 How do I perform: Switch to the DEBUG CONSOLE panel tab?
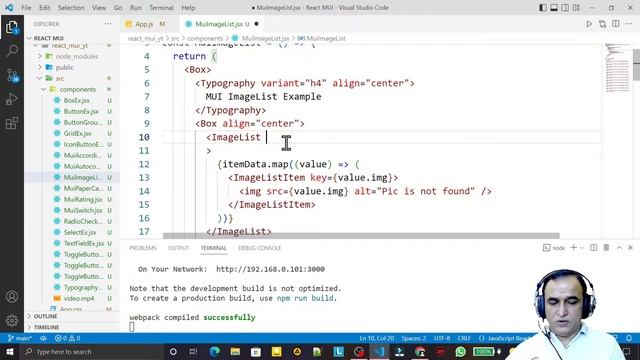(x=260, y=248)
